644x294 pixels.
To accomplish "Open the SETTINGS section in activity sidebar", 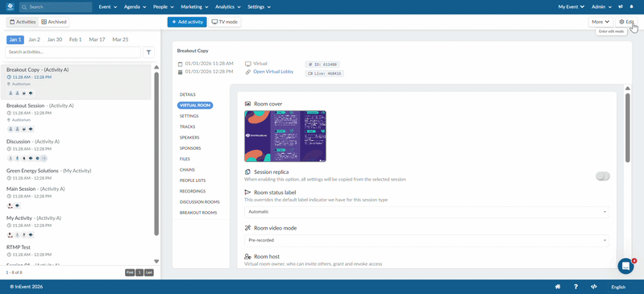I will [x=189, y=116].
